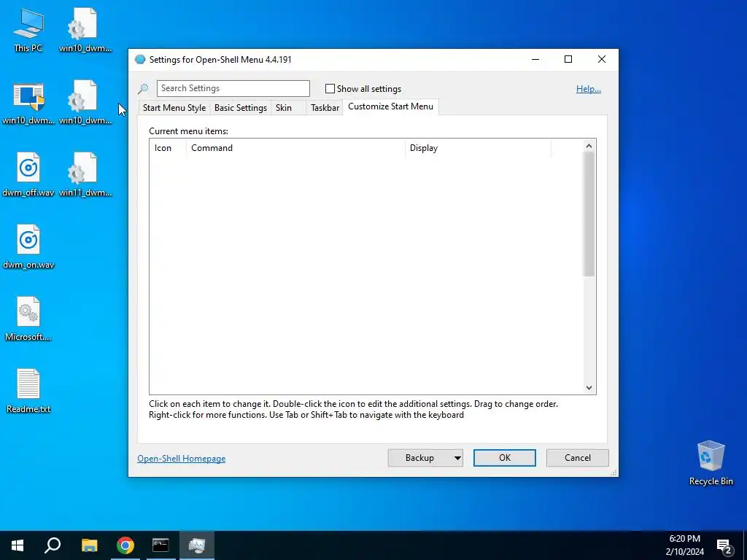The height and width of the screenshot is (560, 747).
Task: Click the Search Settings input field
Action: tap(233, 88)
